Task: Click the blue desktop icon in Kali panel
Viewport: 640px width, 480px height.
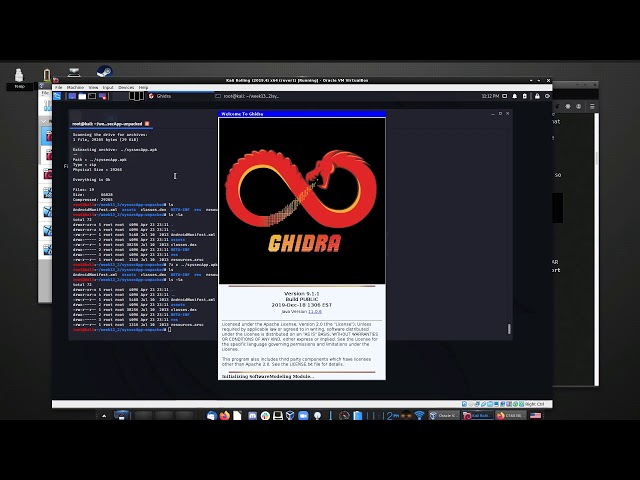Action: click(x=72, y=96)
